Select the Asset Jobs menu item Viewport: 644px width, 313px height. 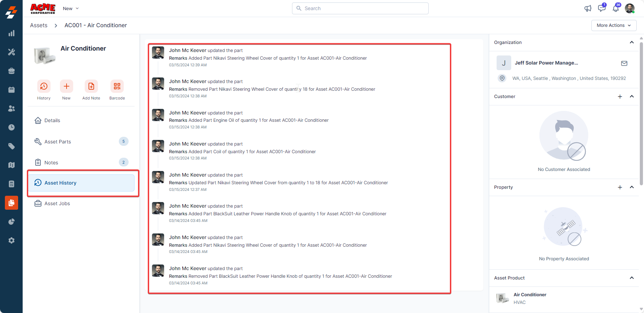57,203
